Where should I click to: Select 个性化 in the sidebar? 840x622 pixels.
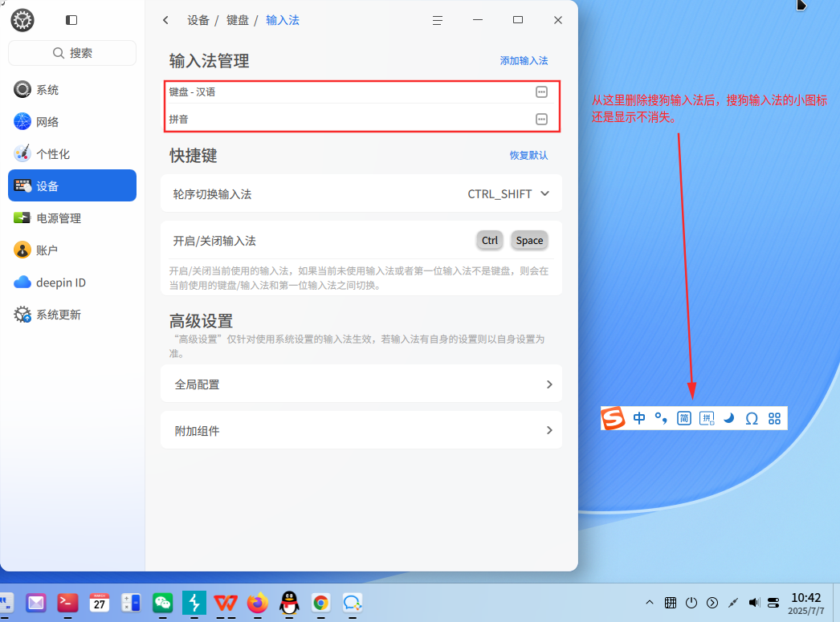click(72, 153)
